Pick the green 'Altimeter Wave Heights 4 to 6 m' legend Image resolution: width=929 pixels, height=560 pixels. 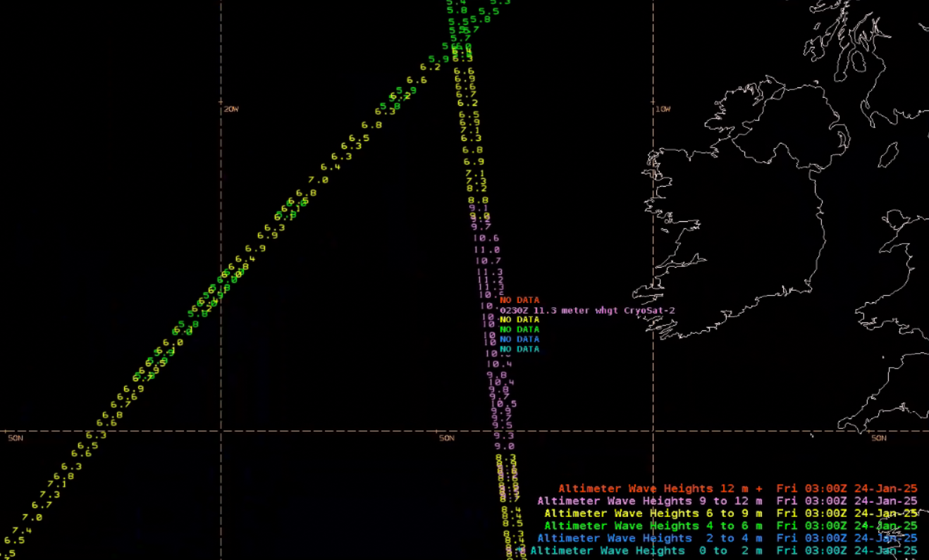tap(653, 525)
